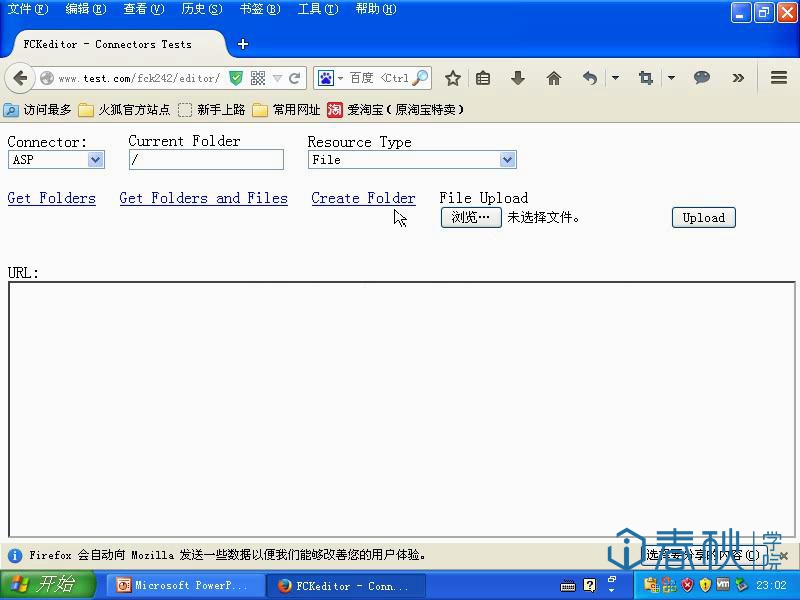800x600 pixels.
Task: Click the keyboard icon in taskbar
Action: 568,586
